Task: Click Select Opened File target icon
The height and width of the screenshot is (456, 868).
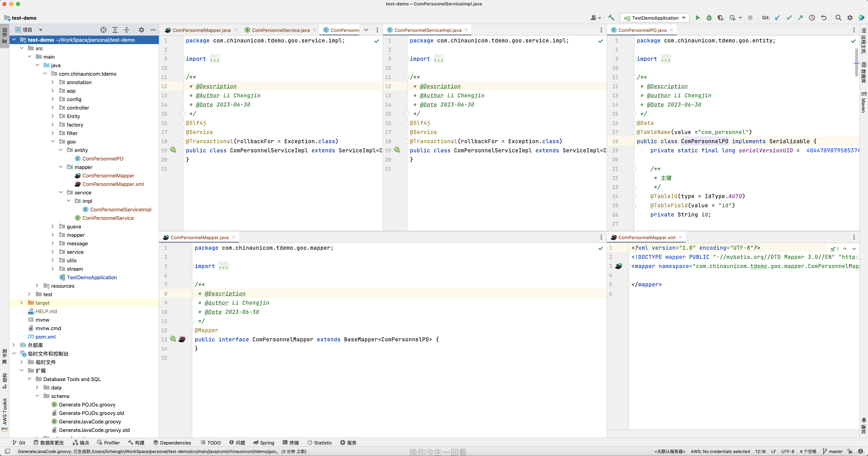Action: pos(103,30)
